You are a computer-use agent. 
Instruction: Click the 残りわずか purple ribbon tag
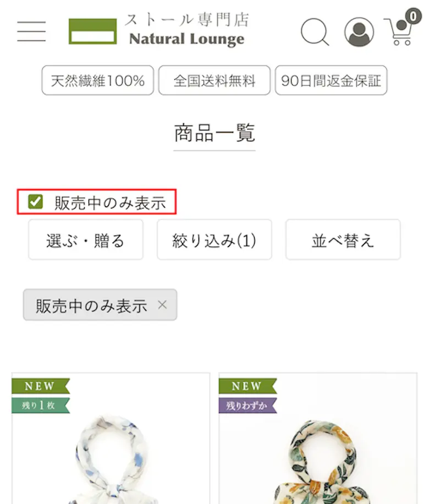click(x=248, y=406)
